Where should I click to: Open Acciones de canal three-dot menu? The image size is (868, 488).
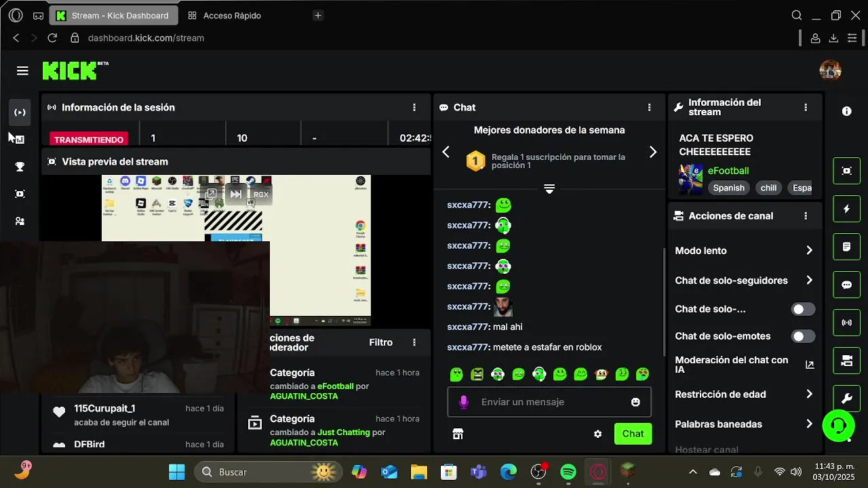pyautogui.click(x=806, y=216)
